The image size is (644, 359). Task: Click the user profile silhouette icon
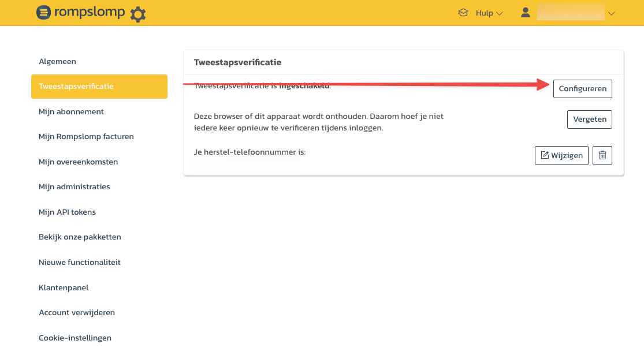click(x=525, y=13)
